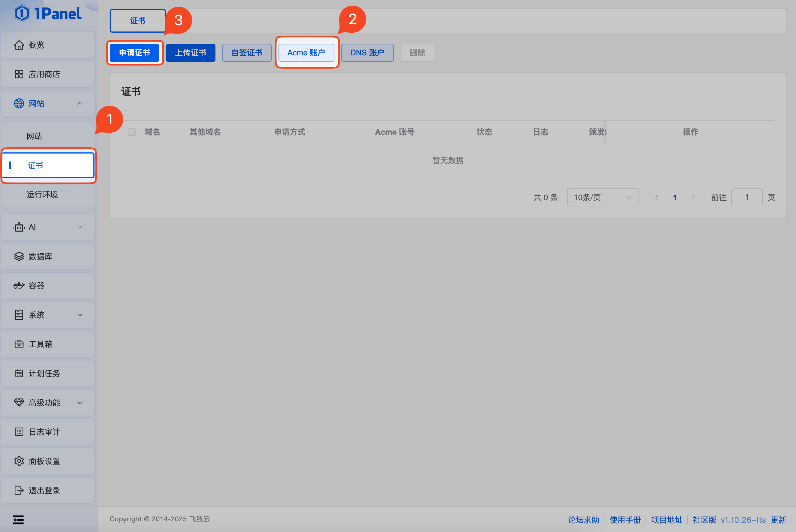Expand the AI menu chevron
This screenshot has height=532, width=796.
point(80,227)
